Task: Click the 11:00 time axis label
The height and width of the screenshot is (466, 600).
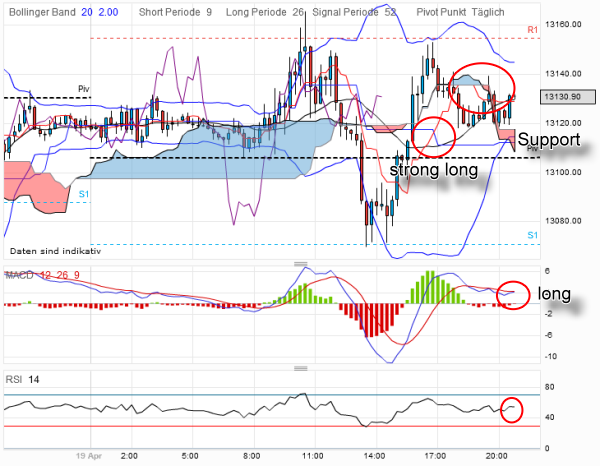Action: point(313,456)
